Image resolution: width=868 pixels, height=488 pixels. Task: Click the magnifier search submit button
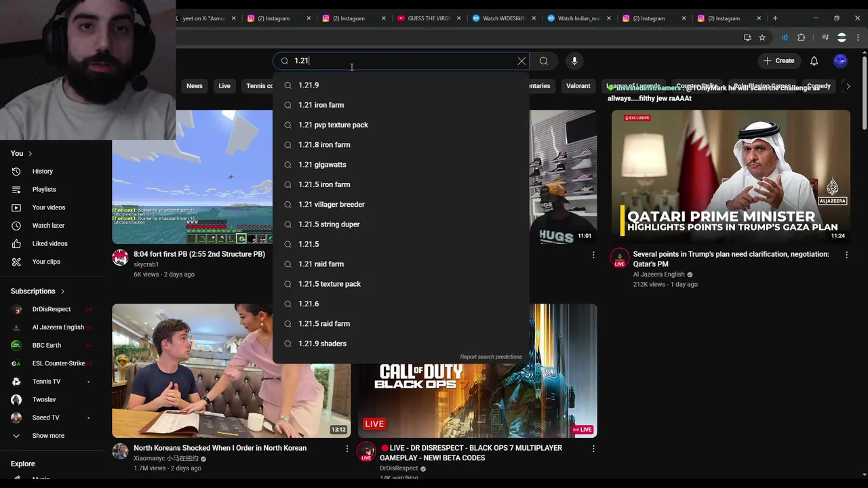tap(544, 61)
